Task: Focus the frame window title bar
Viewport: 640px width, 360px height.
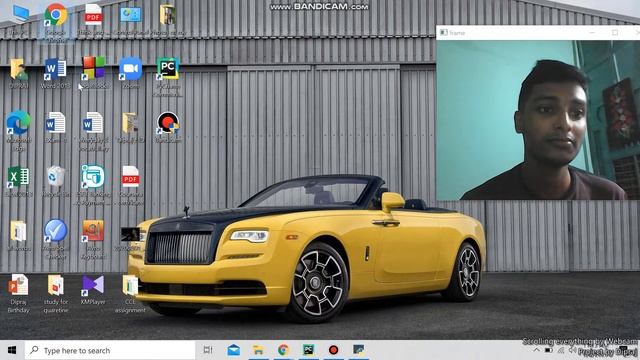Action: pos(538,33)
